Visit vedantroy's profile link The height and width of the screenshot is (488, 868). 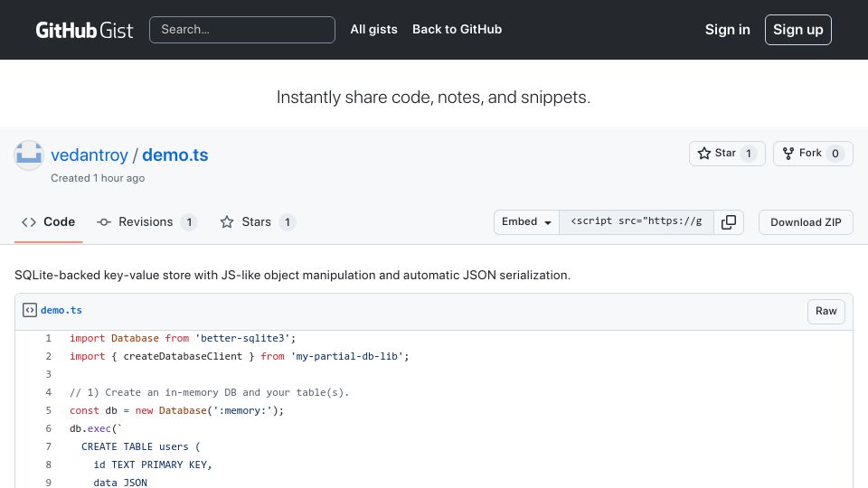(x=90, y=155)
